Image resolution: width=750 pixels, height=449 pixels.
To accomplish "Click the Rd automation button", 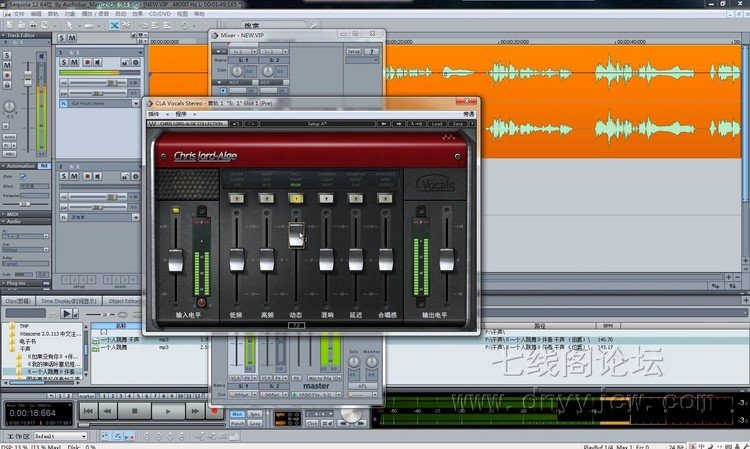I will (x=44, y=166).
